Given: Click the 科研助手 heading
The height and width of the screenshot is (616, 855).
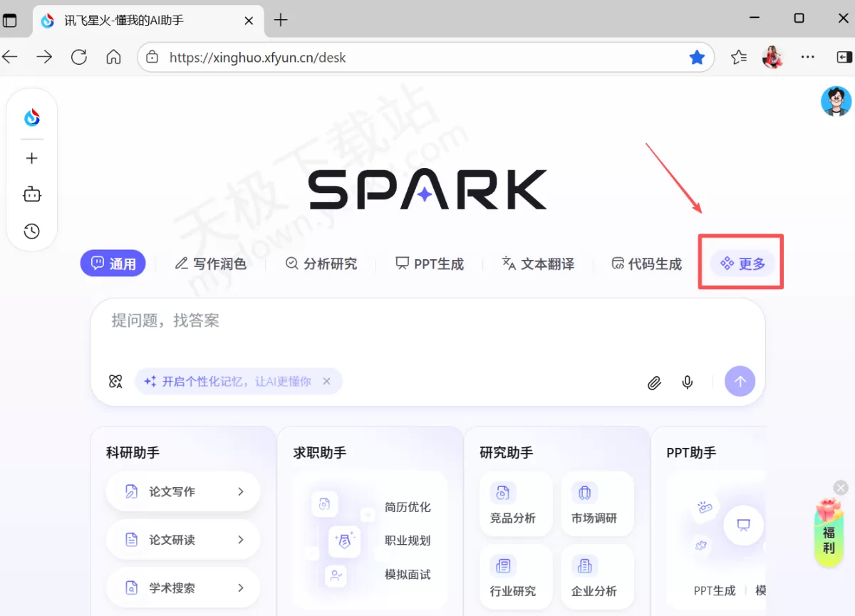Looking at the screenshot, I should click(x=133, y=452).
